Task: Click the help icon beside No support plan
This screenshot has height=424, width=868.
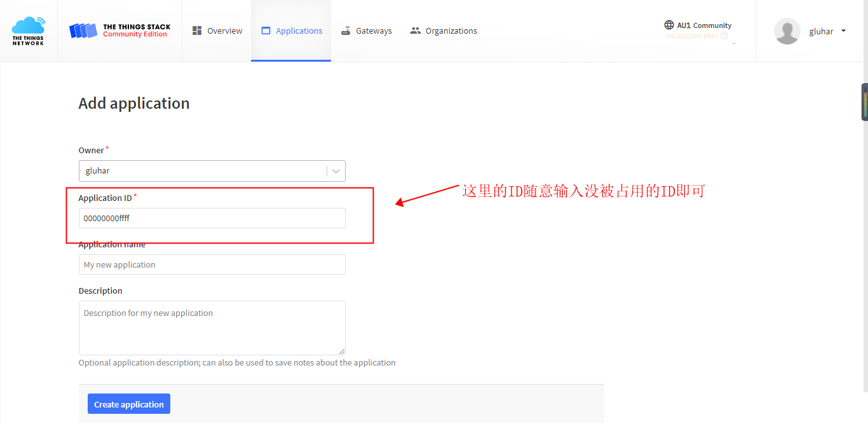Action: pyautogui.click(x=724, y=36)
